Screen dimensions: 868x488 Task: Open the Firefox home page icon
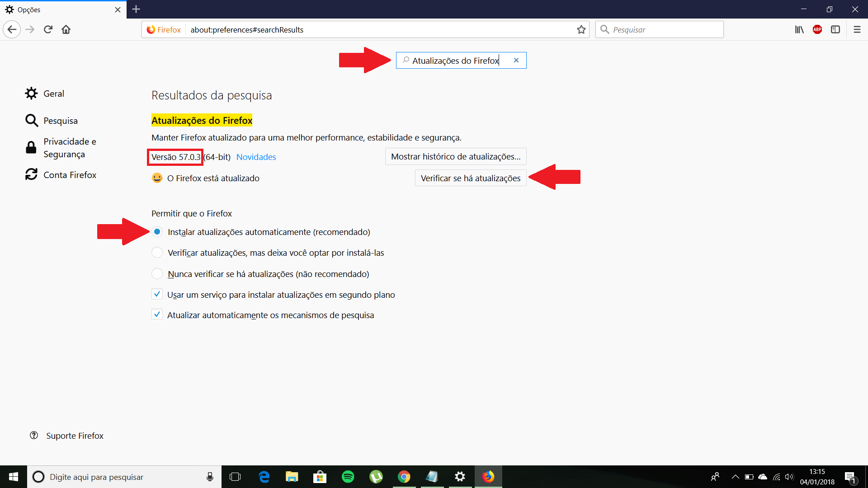66,30
